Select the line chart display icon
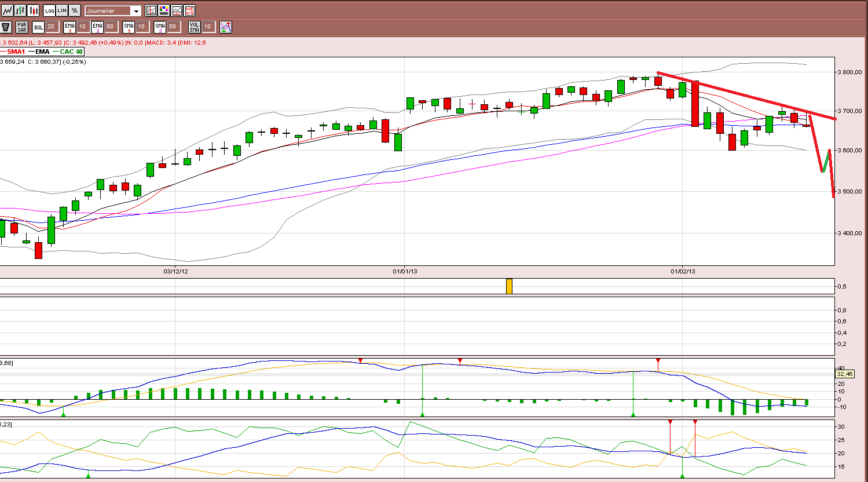 pos(8,10)
